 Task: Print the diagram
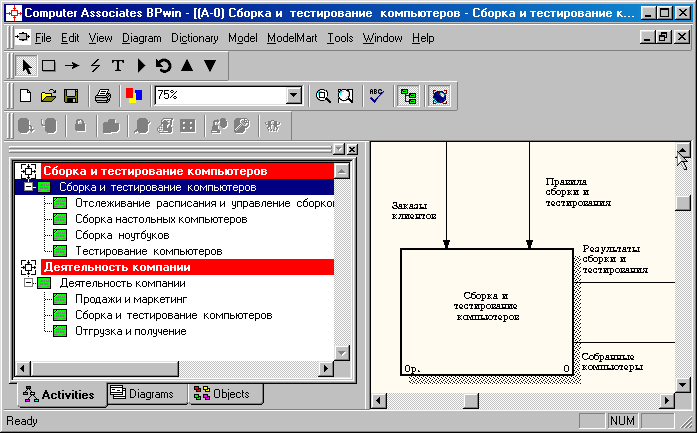[103, 96]
